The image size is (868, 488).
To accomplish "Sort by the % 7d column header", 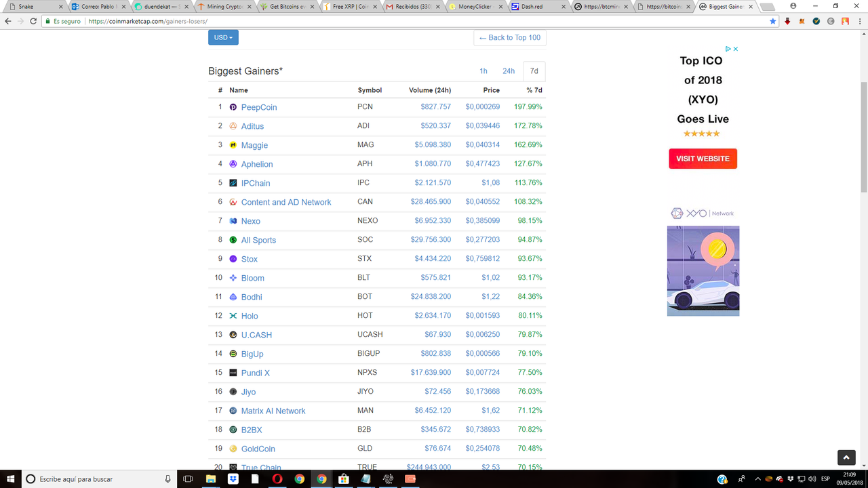I will (534, 90).
